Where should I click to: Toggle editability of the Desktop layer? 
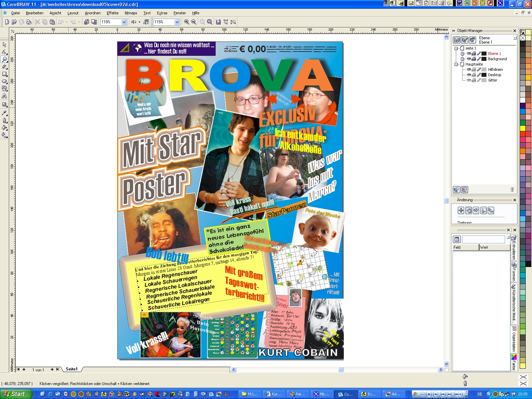479,75
